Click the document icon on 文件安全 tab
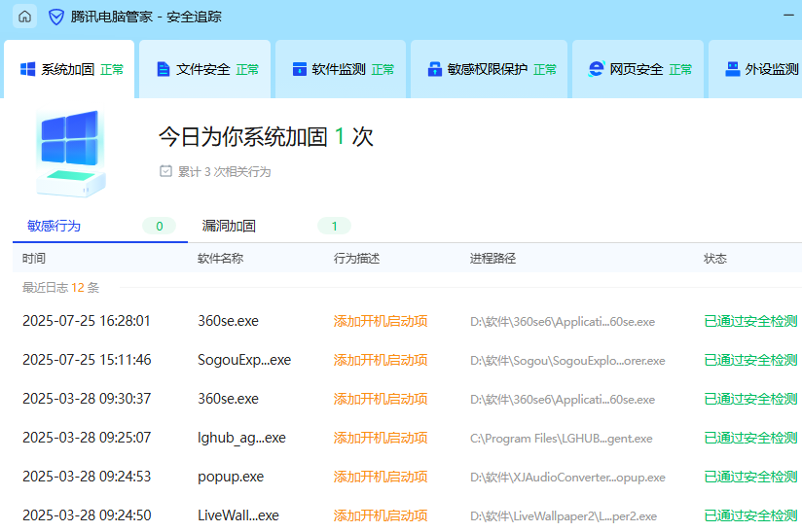The image size is (802, 532). click(x=163, y=69)
